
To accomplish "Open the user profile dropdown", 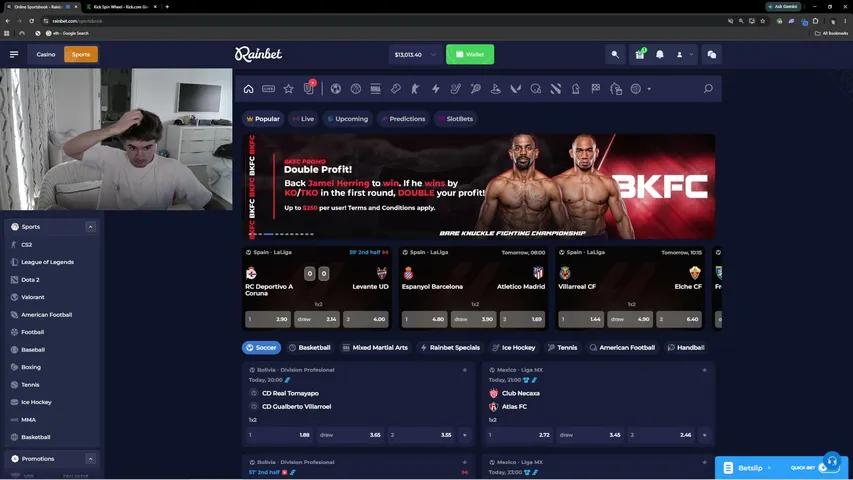I will (x=684, y=54).
